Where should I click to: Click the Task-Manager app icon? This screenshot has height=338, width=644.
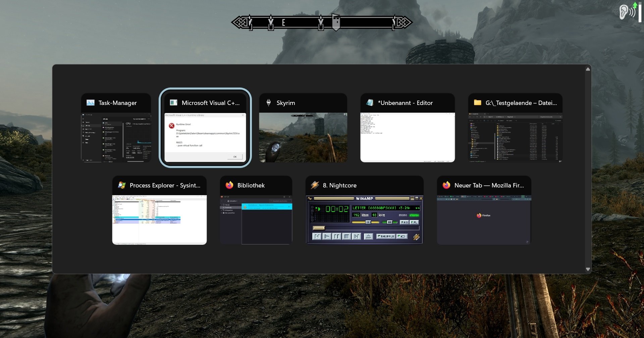pyautogui.click(x=91, y=103)
